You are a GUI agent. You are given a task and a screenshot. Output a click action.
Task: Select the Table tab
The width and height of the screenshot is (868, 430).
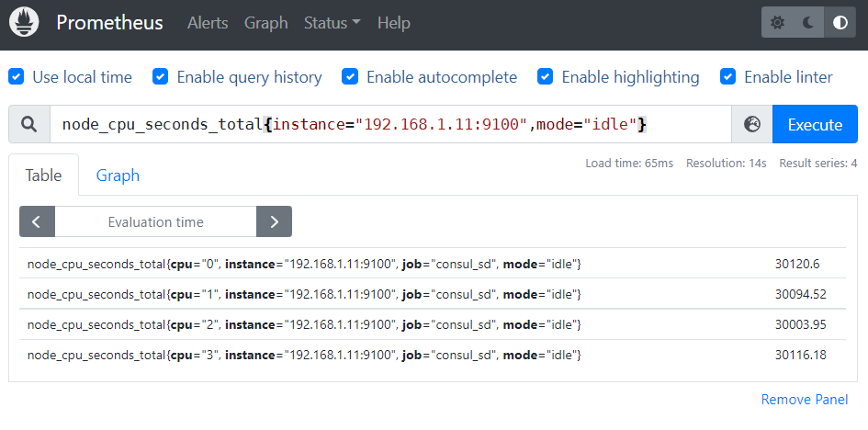[44, 175]
